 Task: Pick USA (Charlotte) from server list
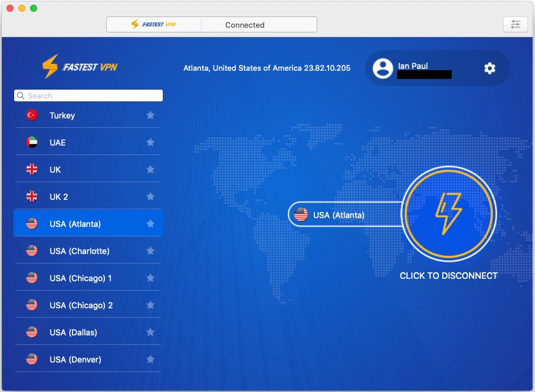point(88,251)
